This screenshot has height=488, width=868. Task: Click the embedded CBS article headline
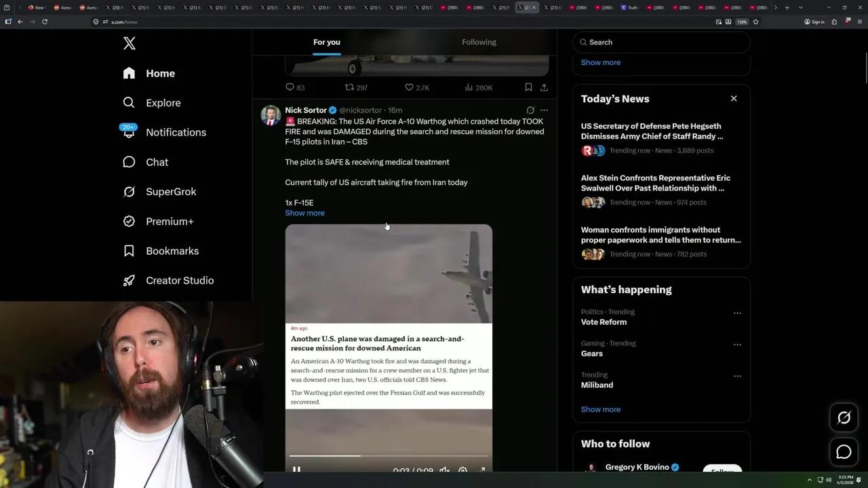(378, 343)
